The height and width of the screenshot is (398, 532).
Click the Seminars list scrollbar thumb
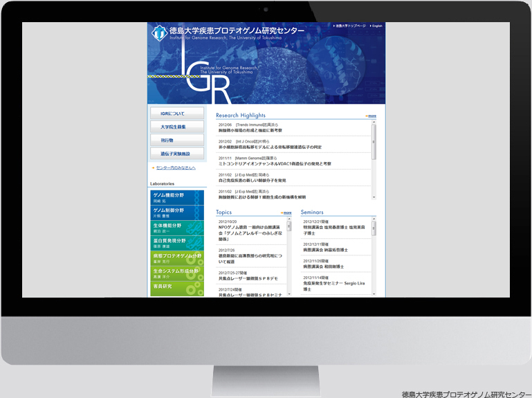[374, 230]
